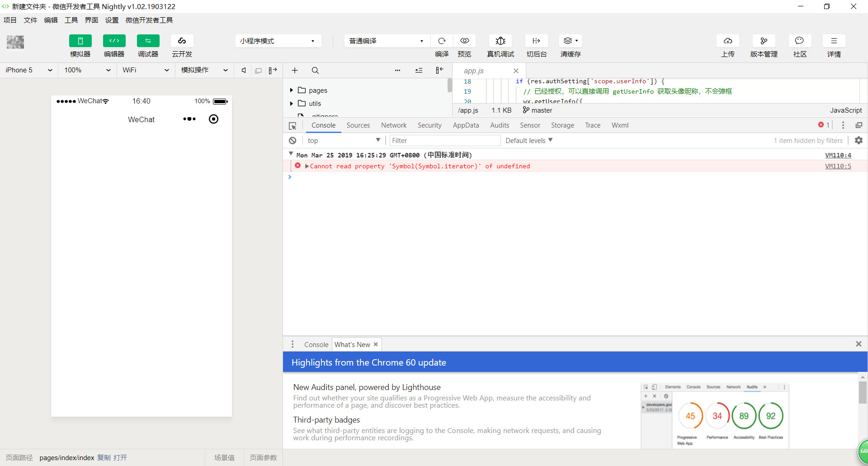Click the red error count indicator
868x466 pixels.
coord(824,125)
